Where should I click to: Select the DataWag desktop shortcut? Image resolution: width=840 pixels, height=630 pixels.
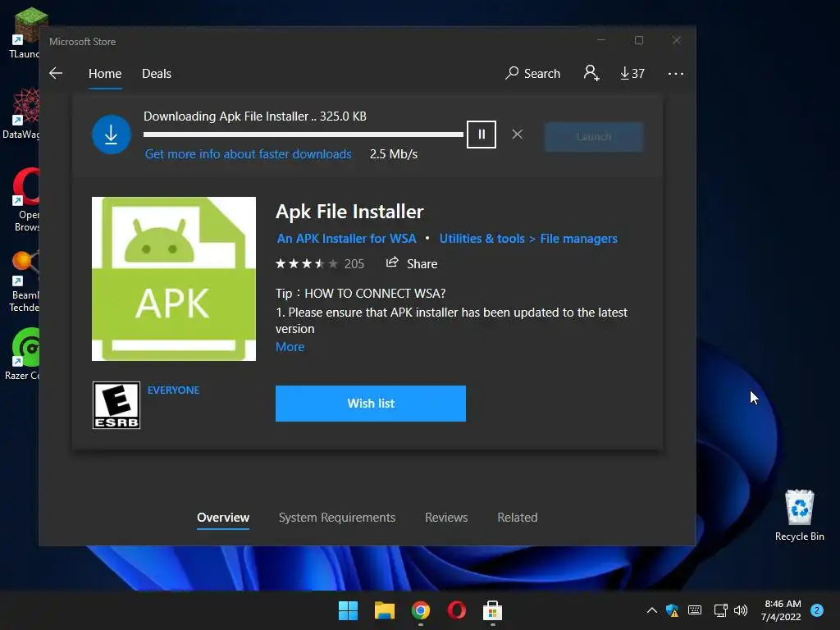coord(21,113)
